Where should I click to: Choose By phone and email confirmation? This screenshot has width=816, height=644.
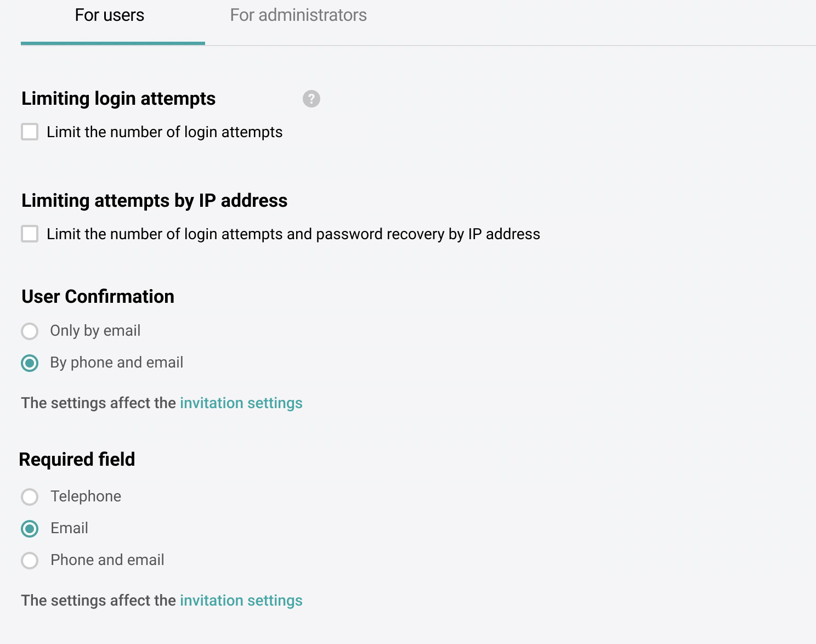click(x=29, y=363)
